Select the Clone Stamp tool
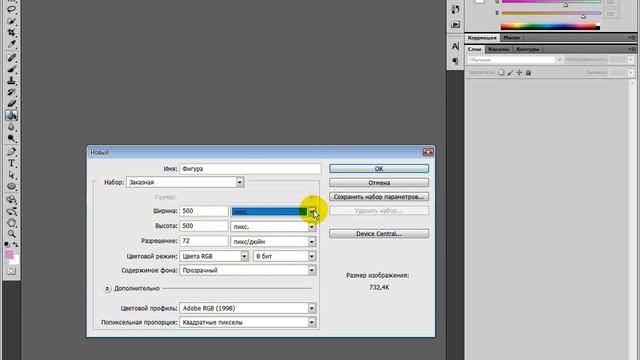The image size is (640, 360). coord(11,81)
